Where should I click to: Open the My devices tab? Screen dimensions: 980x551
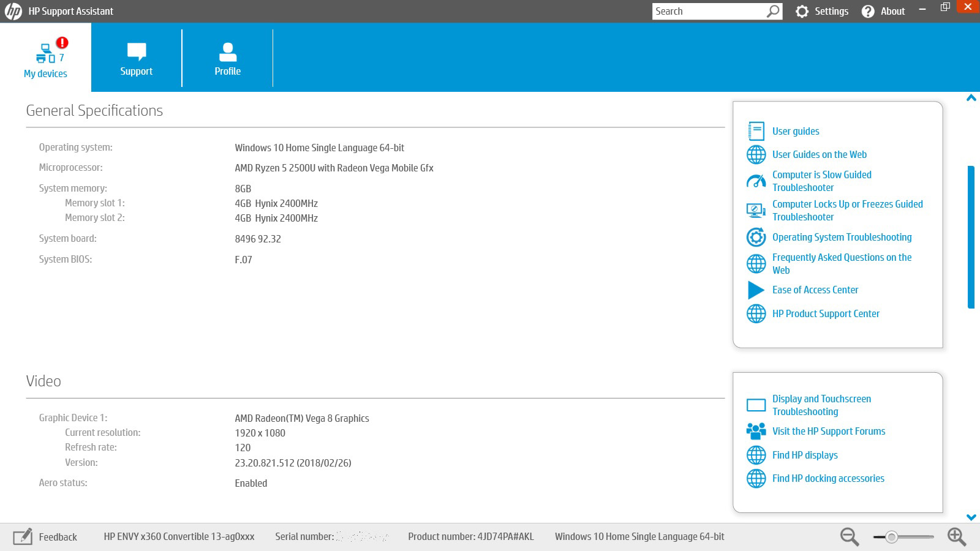click(x=45, y=58)
